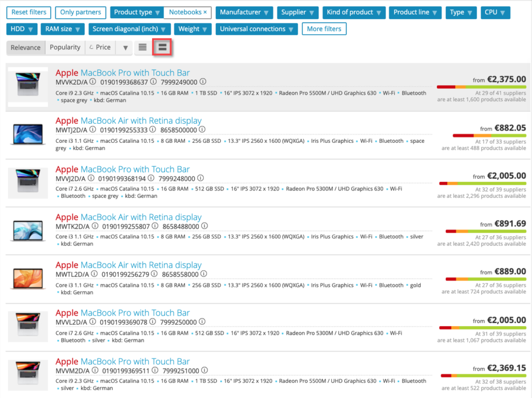Open info icon next to 7999248000

201,178
